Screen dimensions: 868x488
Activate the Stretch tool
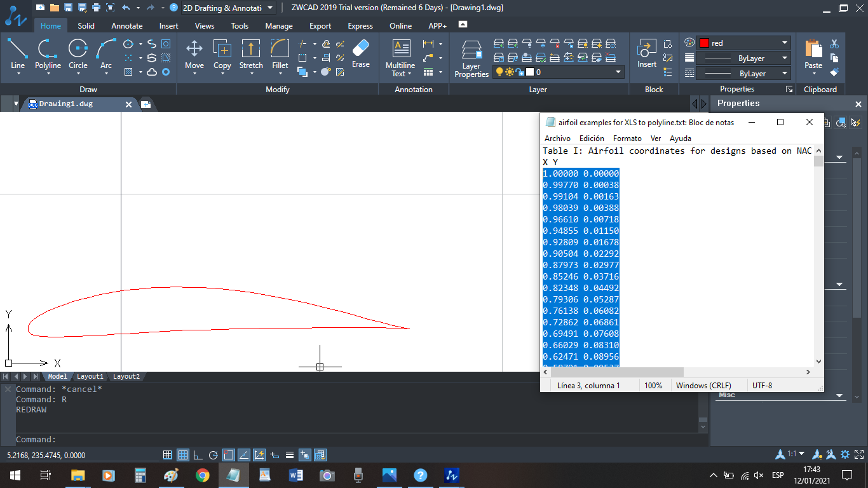(x=251, y=53)
